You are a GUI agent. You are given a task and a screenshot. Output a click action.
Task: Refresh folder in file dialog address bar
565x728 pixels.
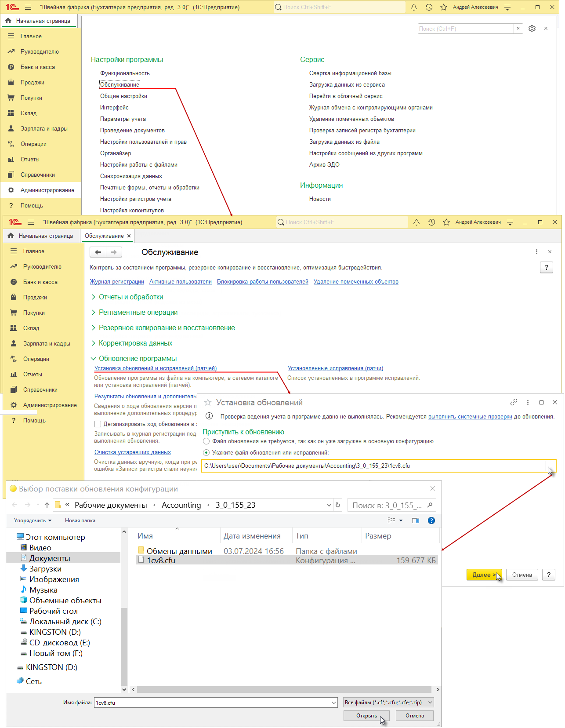[338, 505]
